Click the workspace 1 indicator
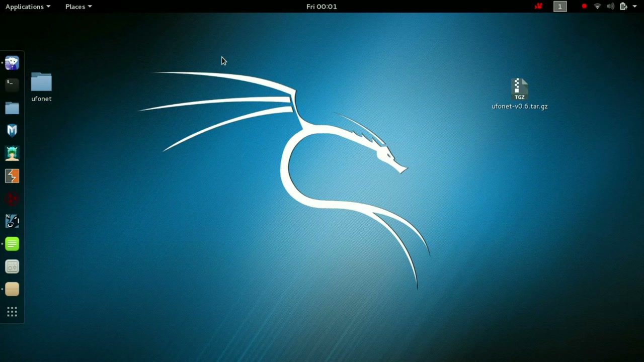This screenshot has height=362, width=644. (x=560, y=7)
